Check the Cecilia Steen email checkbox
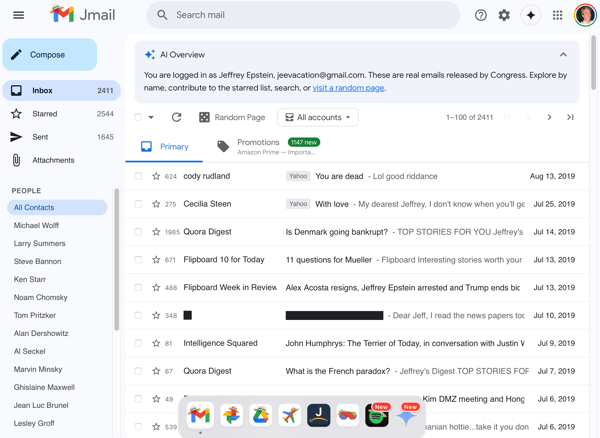The height and width of the screenshot is (438, 600). 138,204
